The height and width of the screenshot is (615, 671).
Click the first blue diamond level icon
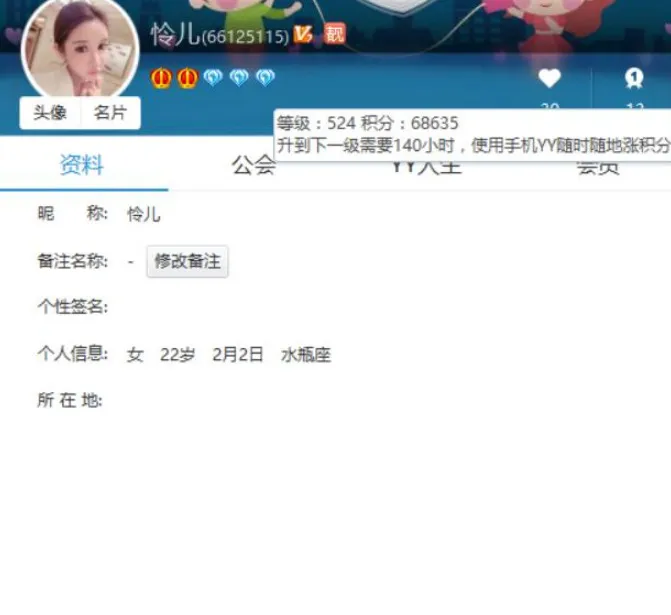pyautogui.click(x=213, y=77)
